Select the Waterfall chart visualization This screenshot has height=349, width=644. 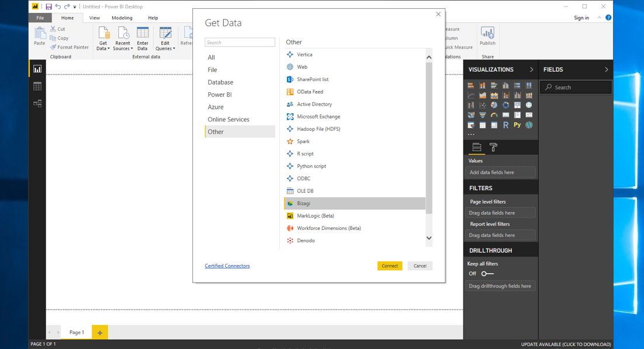click(x=470, y=105)
